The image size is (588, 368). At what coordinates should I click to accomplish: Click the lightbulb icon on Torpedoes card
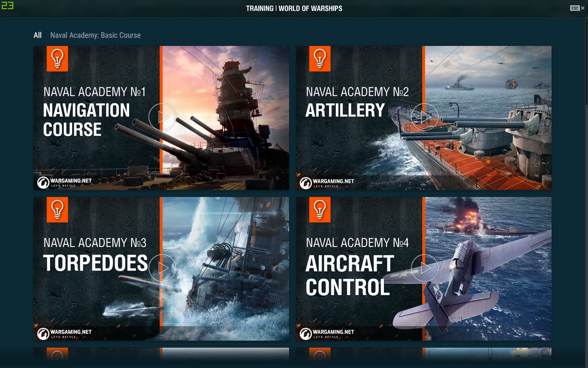pyautogui.click(x=57, y=210)
